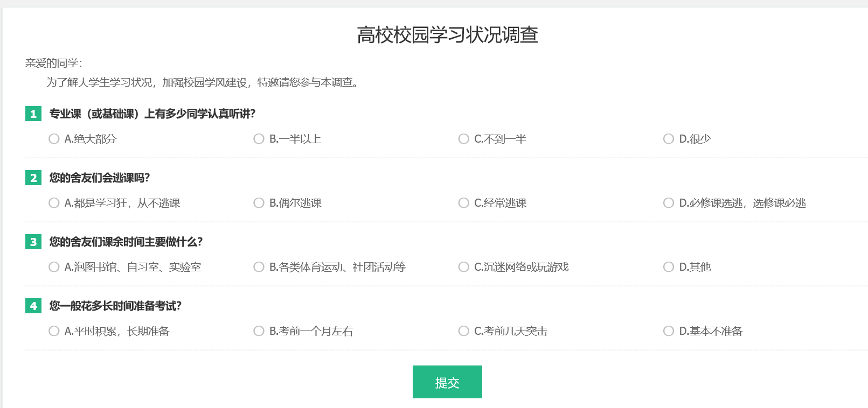Click the green number 3 question badge
The width and height of the screenshot is (868, 408).
coord(33,242)
